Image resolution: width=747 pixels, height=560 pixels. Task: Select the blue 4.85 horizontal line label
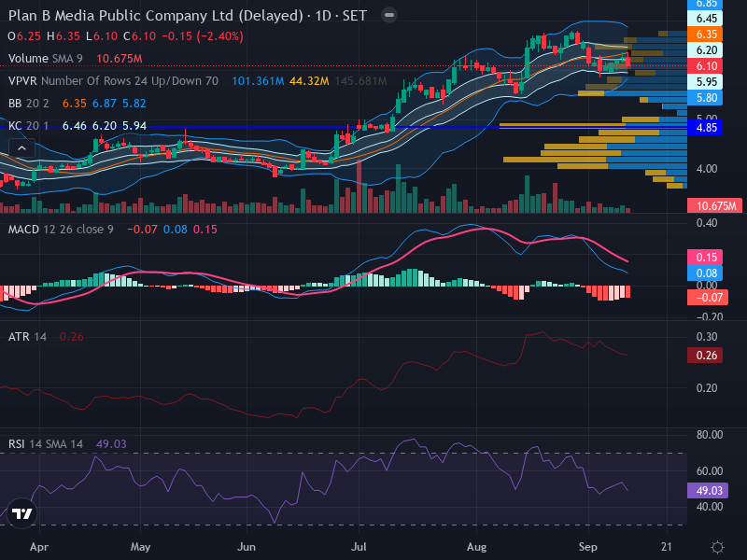[705, 128]
